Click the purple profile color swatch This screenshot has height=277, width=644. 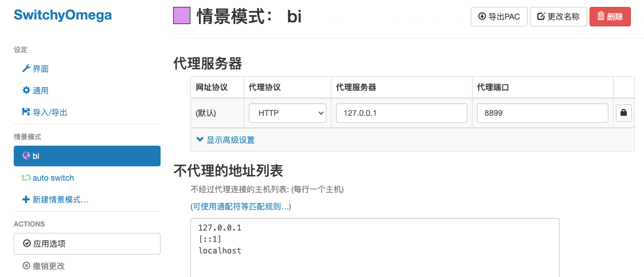pos(182,16)
